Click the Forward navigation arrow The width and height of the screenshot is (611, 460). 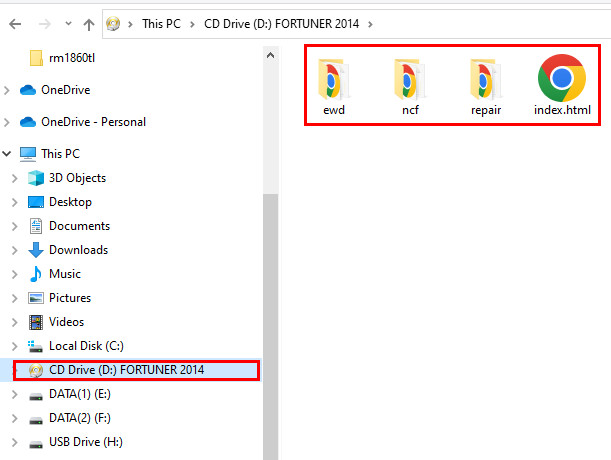point(44,24)
